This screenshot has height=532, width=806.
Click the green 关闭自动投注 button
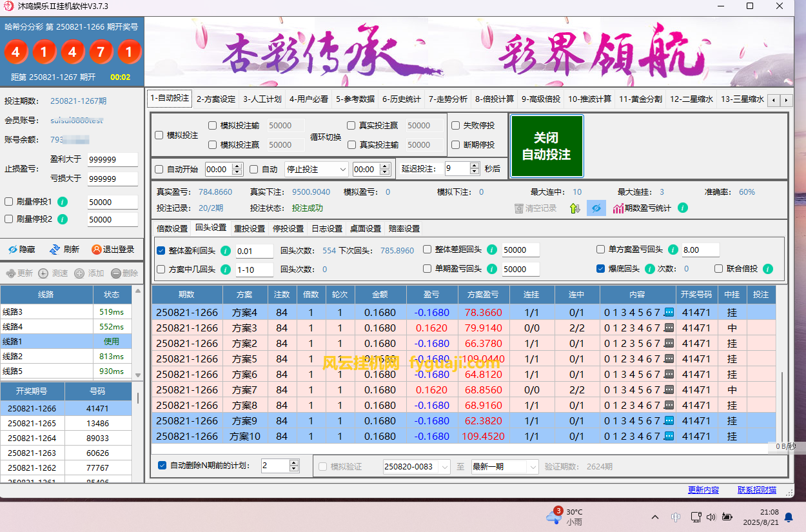pyautogui.click(x=546, y=146)
